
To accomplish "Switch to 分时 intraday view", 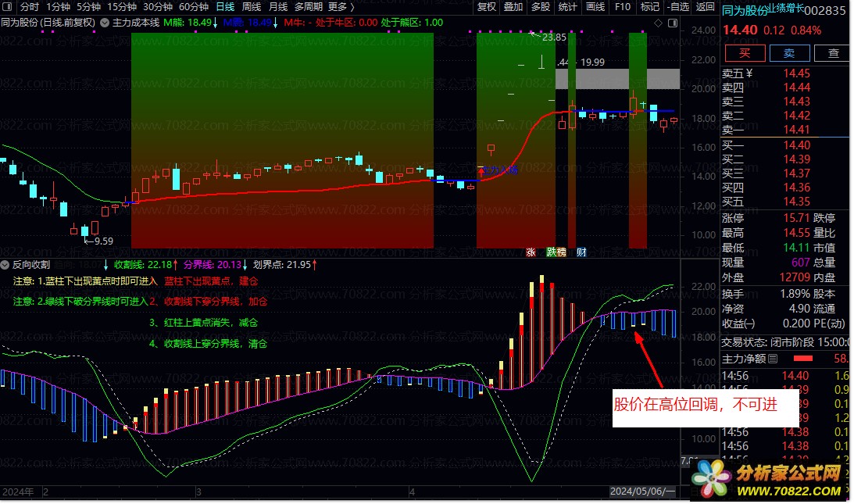I will pos(30,7).
